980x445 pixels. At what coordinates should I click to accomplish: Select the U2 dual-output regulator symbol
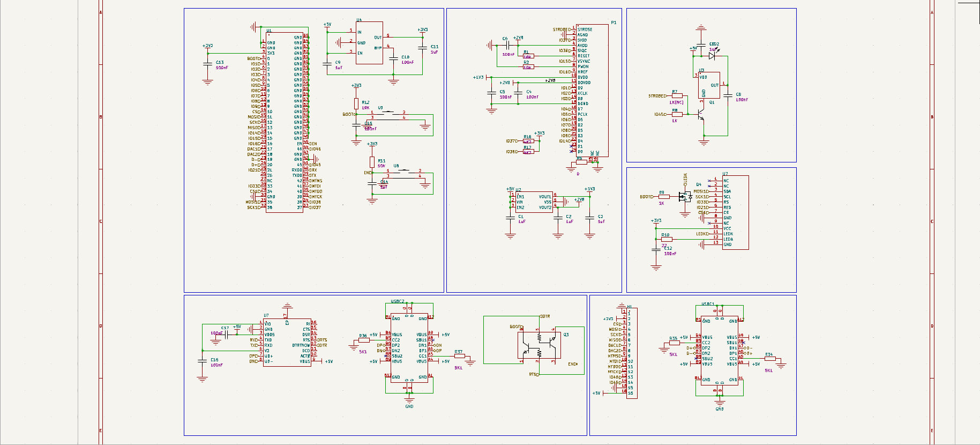[x=535, y=202]
